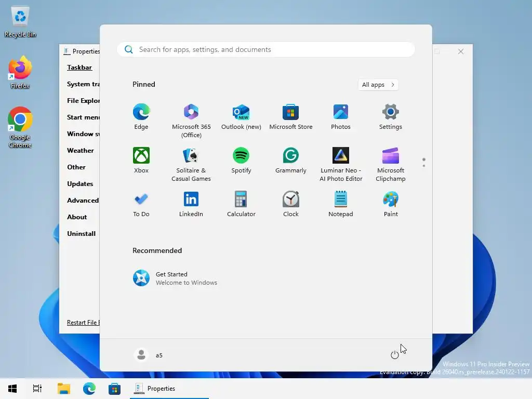Select Weather section in Properties
532x399 pixels.
point(81,150)
